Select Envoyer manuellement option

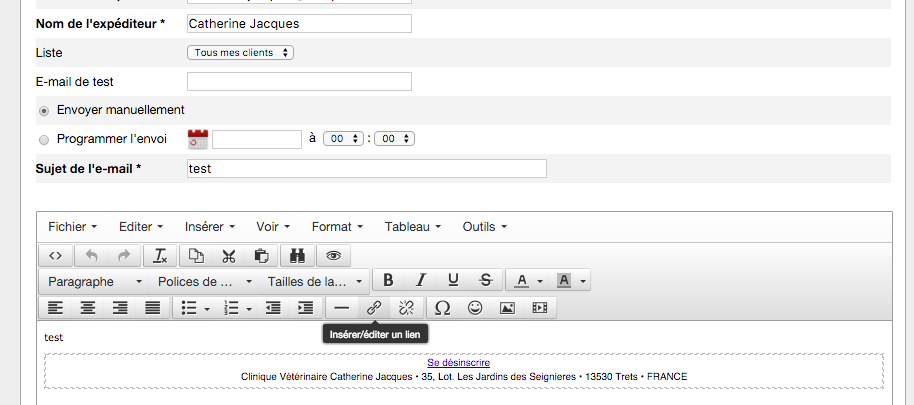click(44, 111)
